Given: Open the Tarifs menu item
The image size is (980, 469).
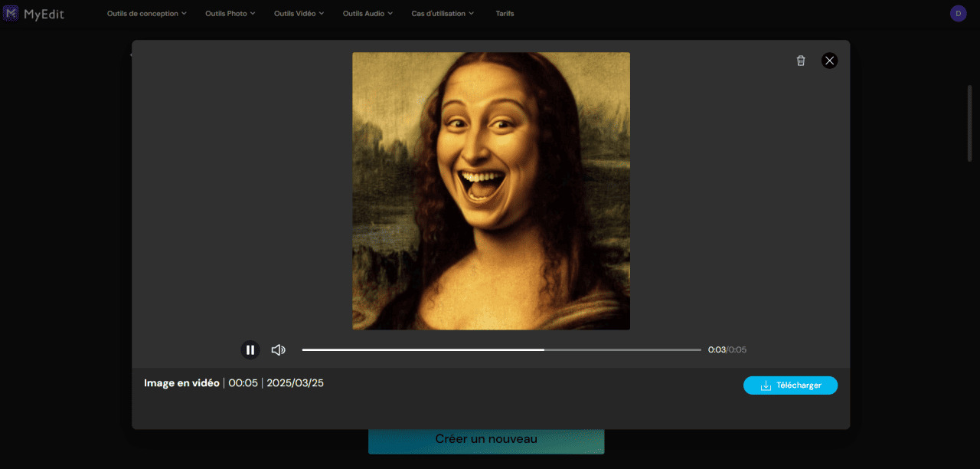Looking at the screenshot, I should tap(505, 13).
